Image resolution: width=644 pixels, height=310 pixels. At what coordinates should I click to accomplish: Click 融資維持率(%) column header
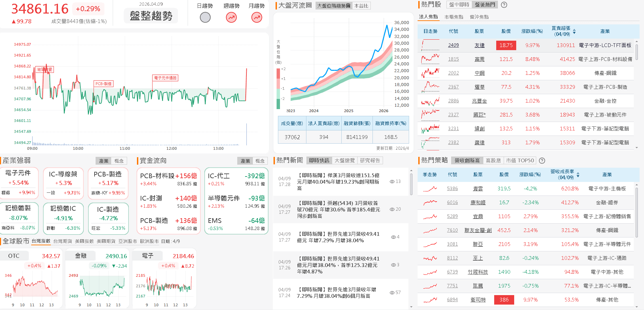pyautogui.click(x=391, y=124)
